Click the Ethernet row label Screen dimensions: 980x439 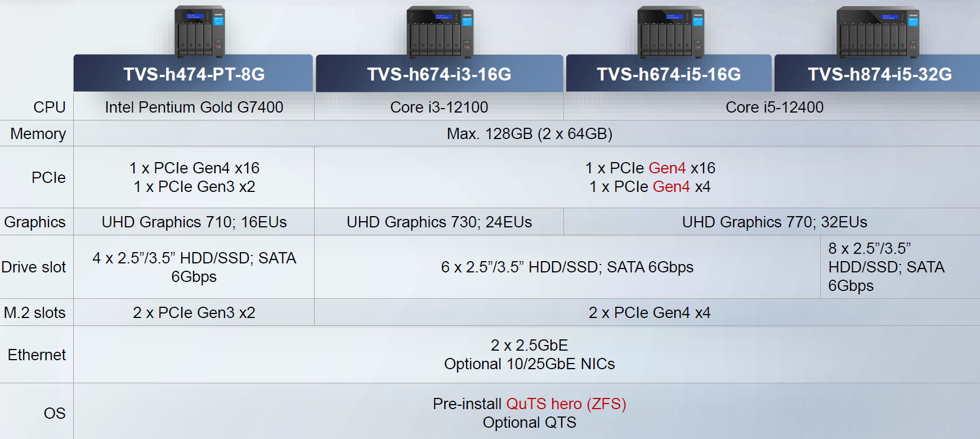click(x=37, y=355)
